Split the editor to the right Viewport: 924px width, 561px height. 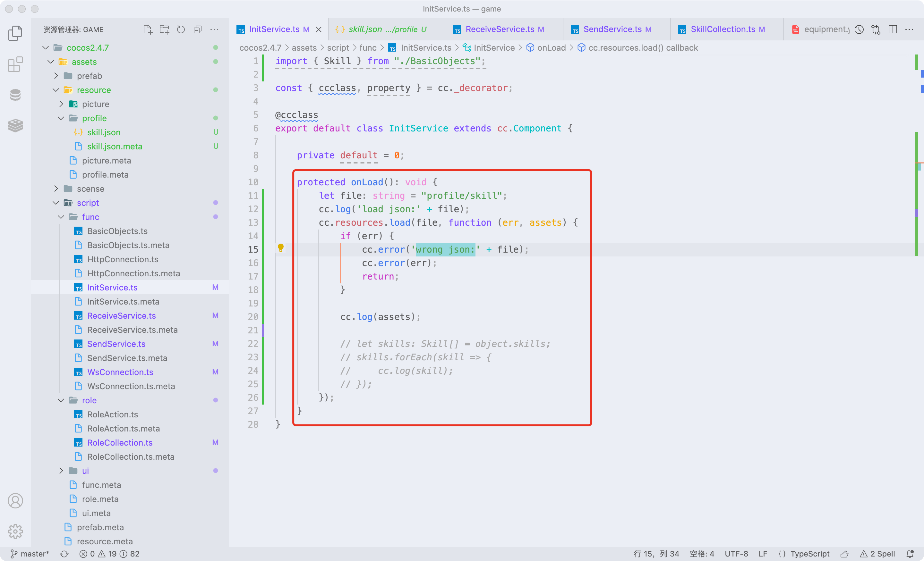(893, 29)
